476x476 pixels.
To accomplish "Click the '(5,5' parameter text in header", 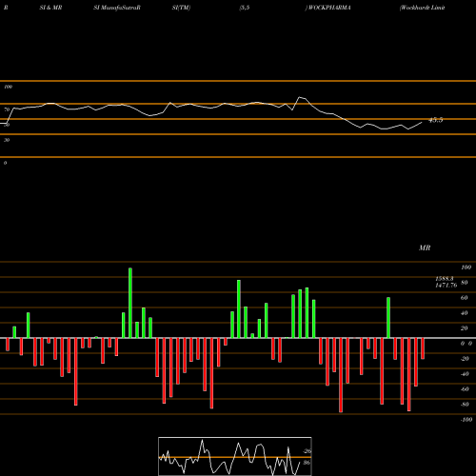I will 245,8.
